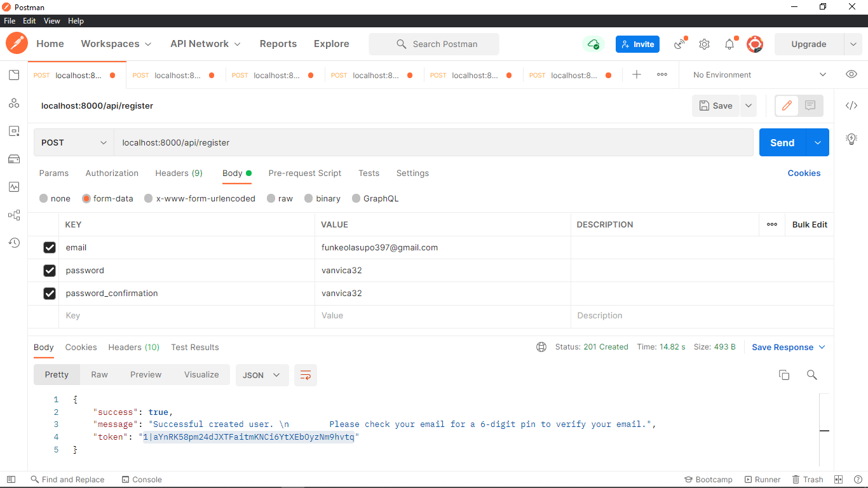868x488 pixels.
Task: Click the Send button
Action: (782, 142)
